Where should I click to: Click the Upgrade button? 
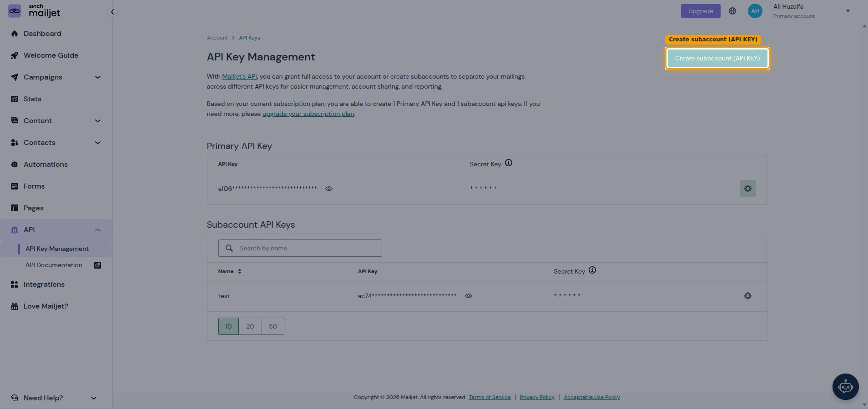[701, 11]
